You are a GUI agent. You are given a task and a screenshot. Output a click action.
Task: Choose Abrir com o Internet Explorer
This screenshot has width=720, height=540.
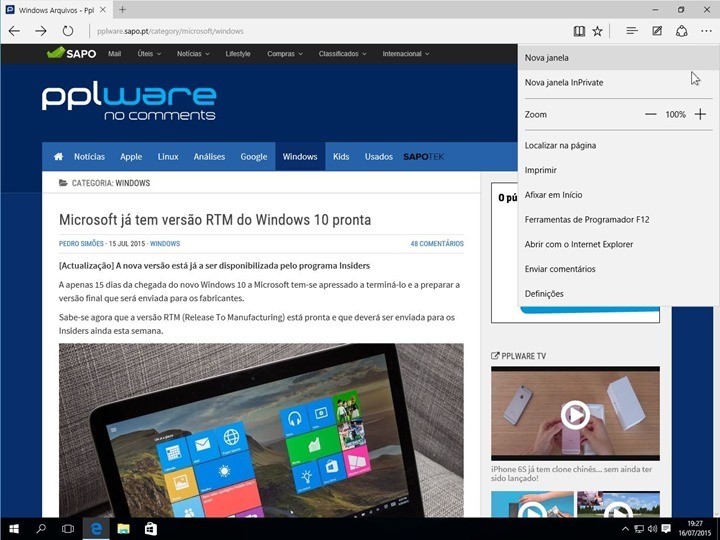(618, 245)
